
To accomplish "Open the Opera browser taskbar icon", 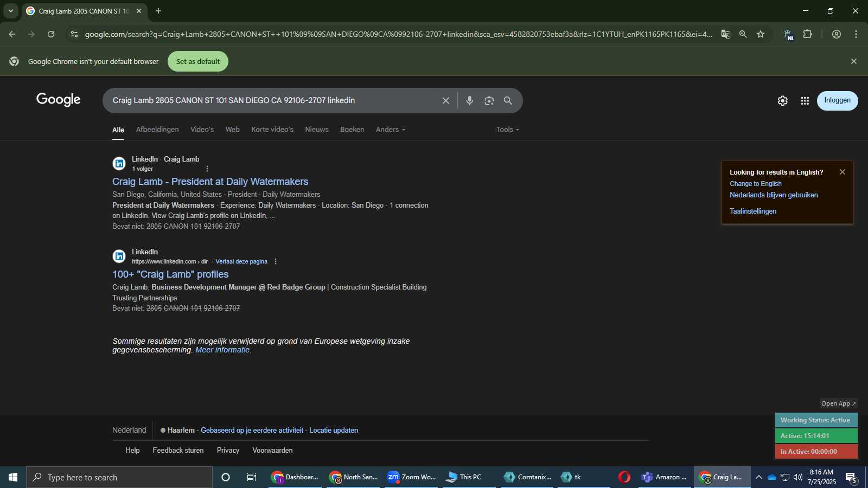I will (624, 477).
